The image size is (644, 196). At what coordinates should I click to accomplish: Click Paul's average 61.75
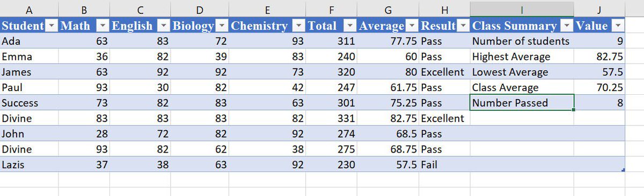(x=388, y=87)
